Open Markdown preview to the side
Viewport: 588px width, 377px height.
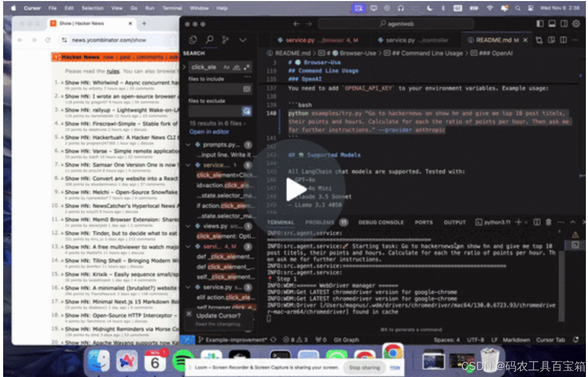[551, 40]
